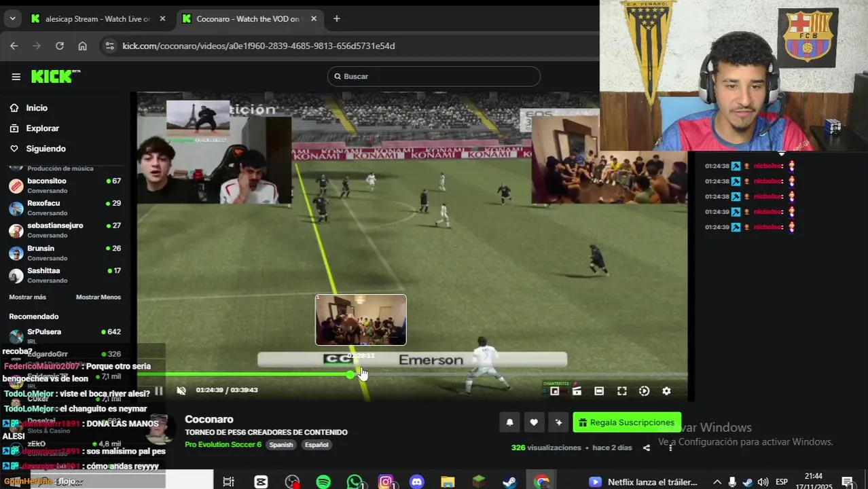Open SrPulsera recommended channel
The width and height of the screenshot is (868, 489).
[x=65, y=336]
